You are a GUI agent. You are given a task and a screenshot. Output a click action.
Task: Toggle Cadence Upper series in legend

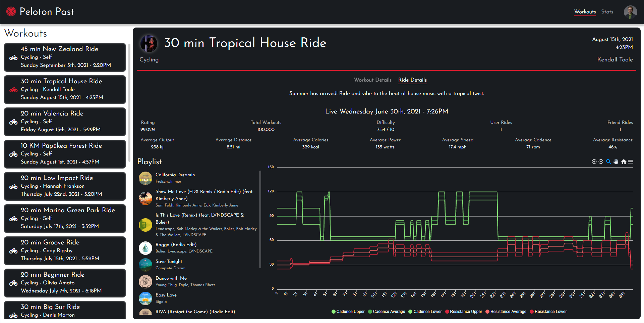348,312
